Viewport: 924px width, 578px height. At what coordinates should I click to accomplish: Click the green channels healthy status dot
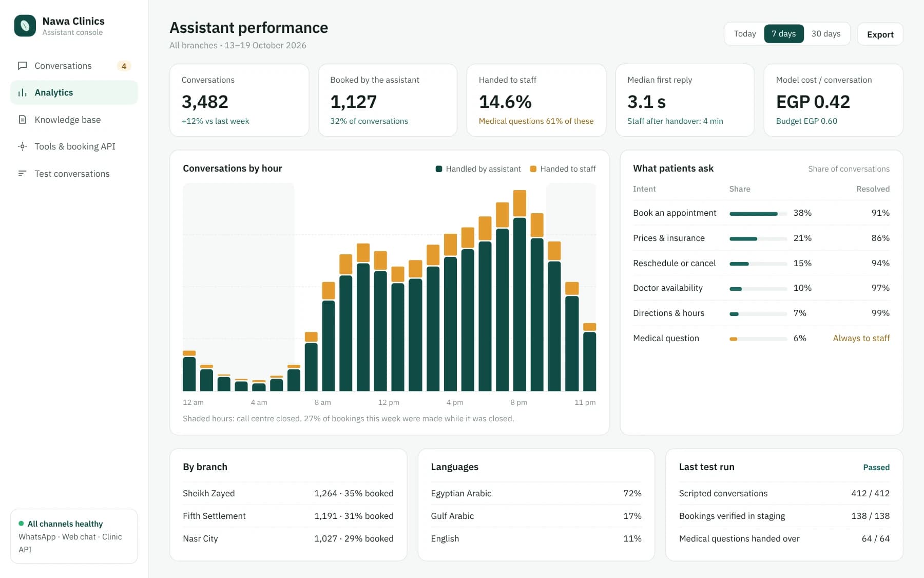[x=21, y=524]
